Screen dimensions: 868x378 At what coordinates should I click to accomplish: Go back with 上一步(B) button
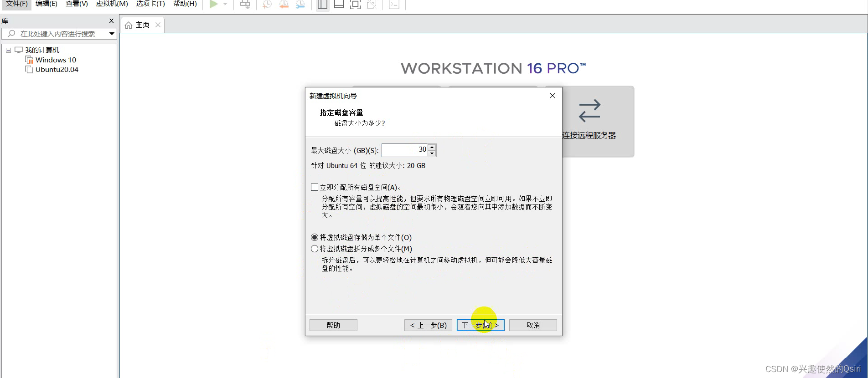[428, 325]
